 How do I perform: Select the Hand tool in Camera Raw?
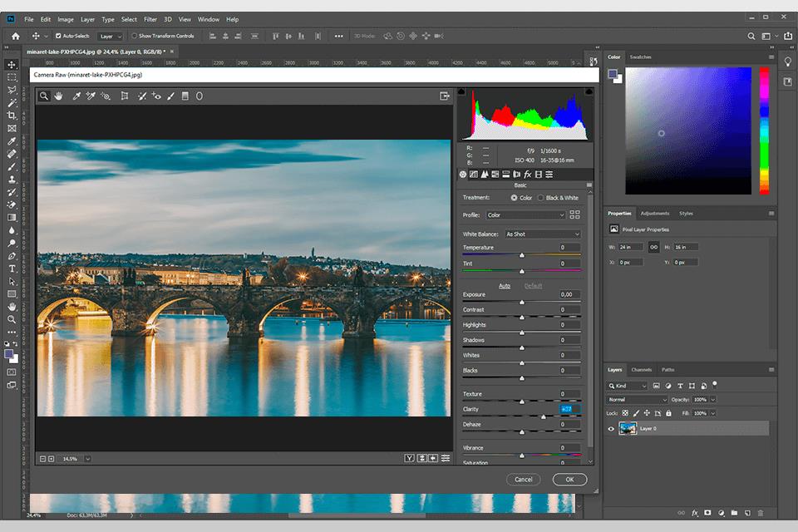coord(59,96)
